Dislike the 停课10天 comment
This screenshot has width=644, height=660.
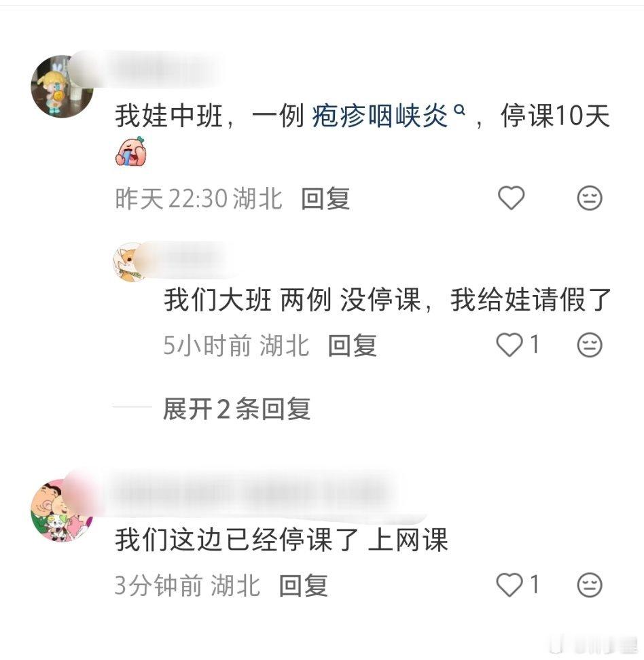click(x=590, y=198)
